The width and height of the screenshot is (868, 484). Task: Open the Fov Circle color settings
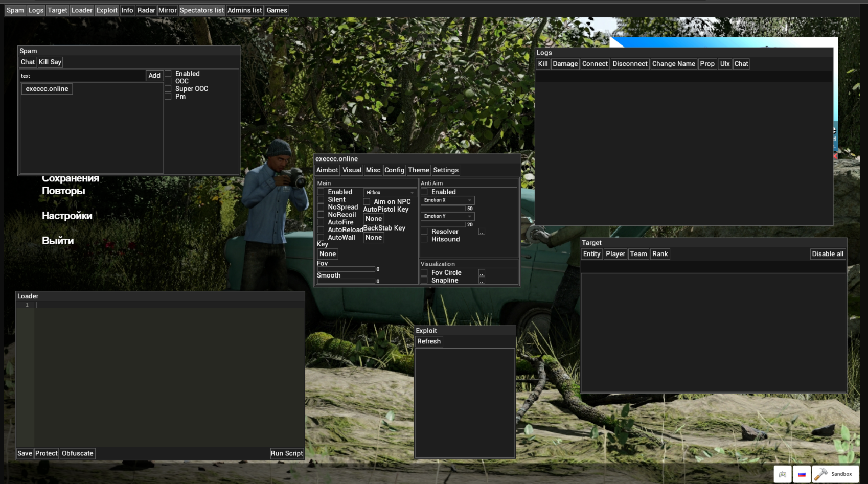pos(481,272)
